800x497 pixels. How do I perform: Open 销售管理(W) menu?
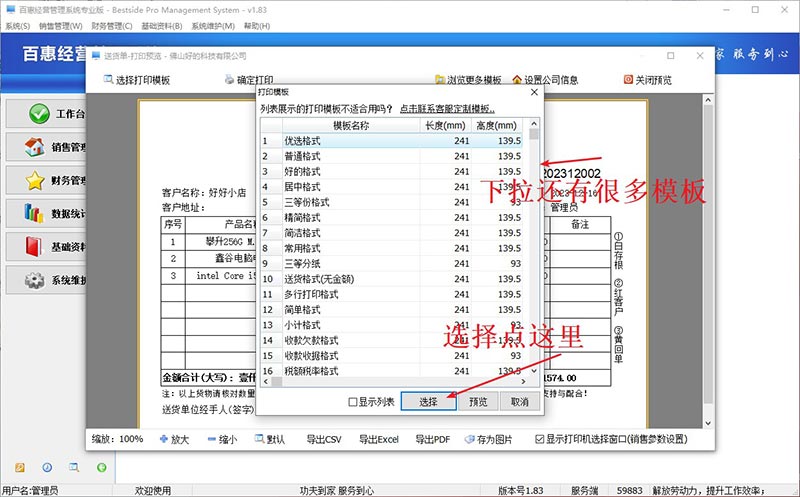coord(61,26)
